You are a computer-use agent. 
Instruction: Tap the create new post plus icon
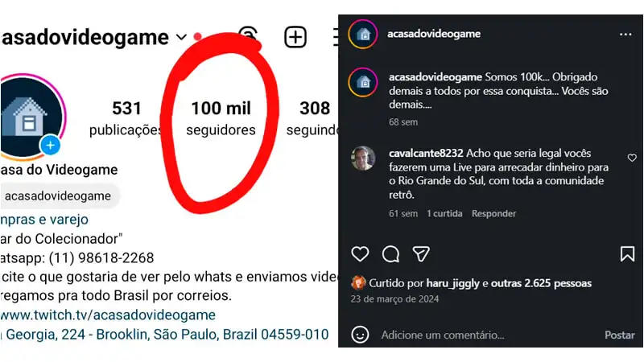click(x=295, y=36)
